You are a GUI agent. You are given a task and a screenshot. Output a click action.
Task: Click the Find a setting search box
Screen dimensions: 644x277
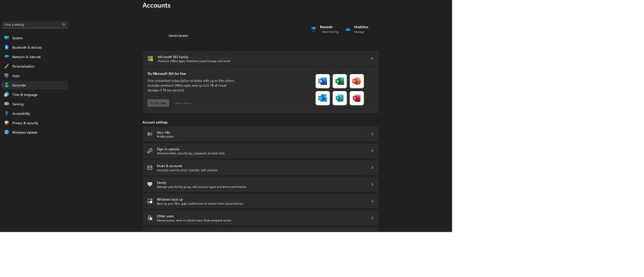[x=31, y=24]
